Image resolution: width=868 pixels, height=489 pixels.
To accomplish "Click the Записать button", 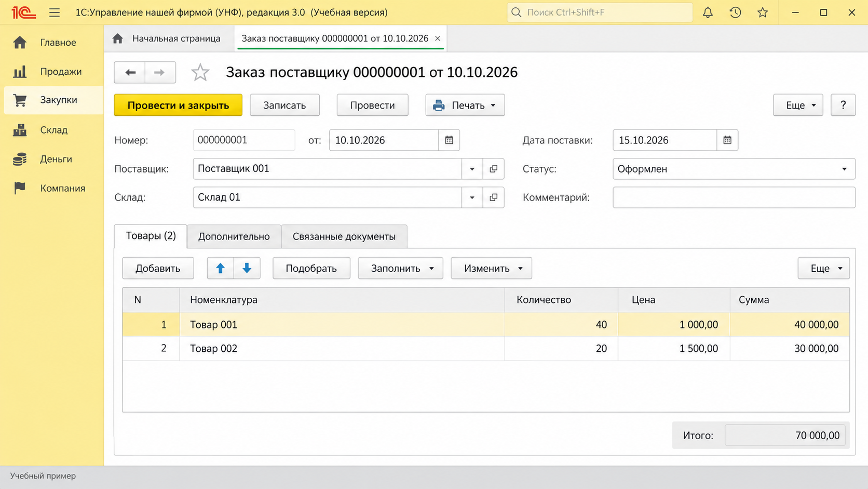I will (284, 105).
